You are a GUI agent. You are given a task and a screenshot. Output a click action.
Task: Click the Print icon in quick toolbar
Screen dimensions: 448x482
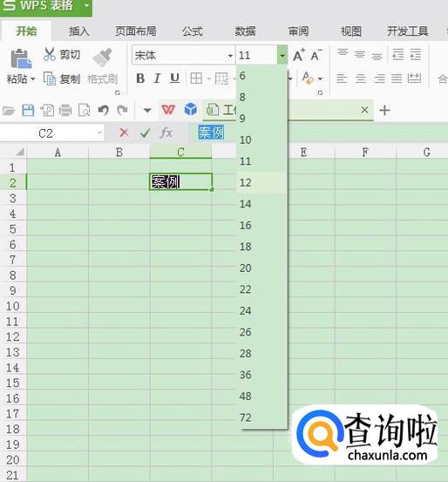point(65,110)
